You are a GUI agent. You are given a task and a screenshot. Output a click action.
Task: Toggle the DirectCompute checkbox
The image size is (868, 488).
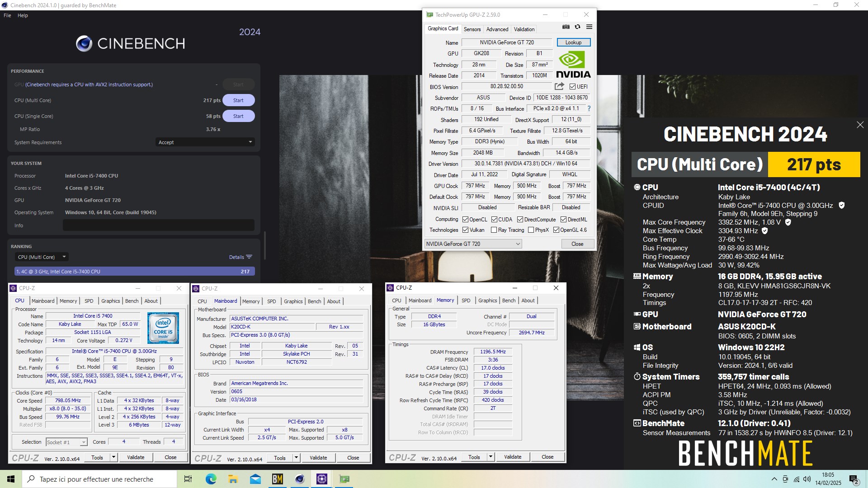click(x=520, y=220)
